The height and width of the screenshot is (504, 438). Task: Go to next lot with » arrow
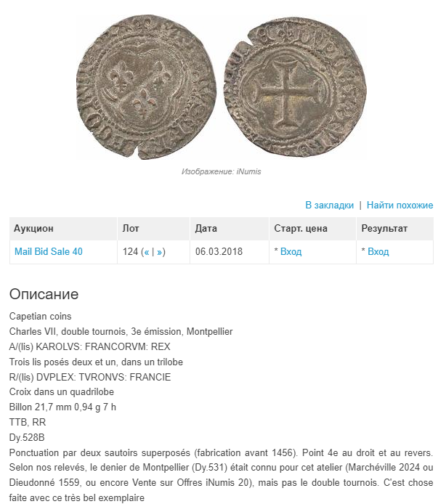tap(160, 252)
